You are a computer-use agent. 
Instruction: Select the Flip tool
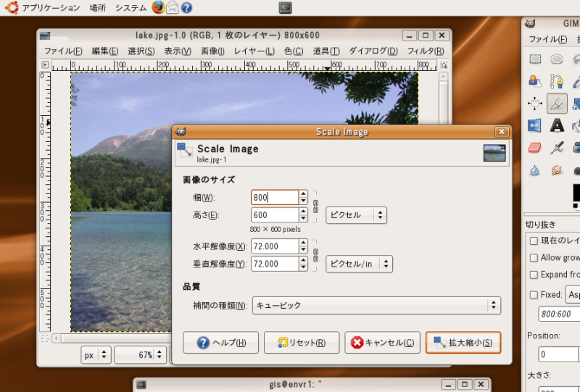tap(535, 125)
